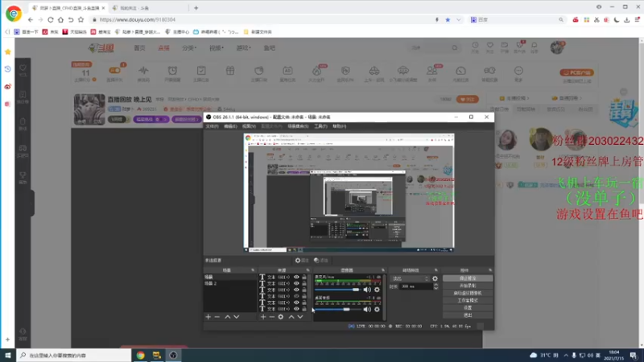Image resolution: width=644 pixels, height=362 pixels.
Task: Open source properties gear in sources toolbar
Action: click(281, 317)
